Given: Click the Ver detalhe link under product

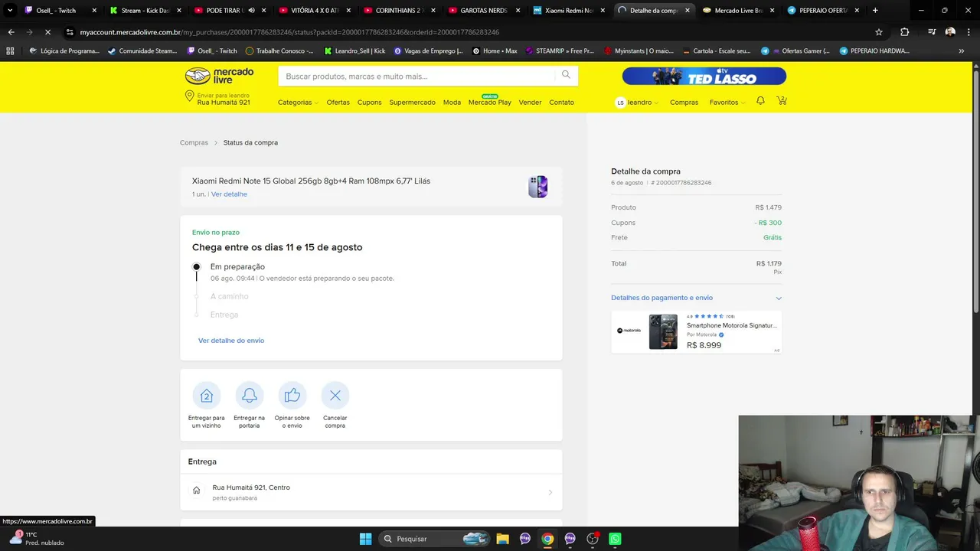Looking at the screenshot, I should tap(229, 194).
